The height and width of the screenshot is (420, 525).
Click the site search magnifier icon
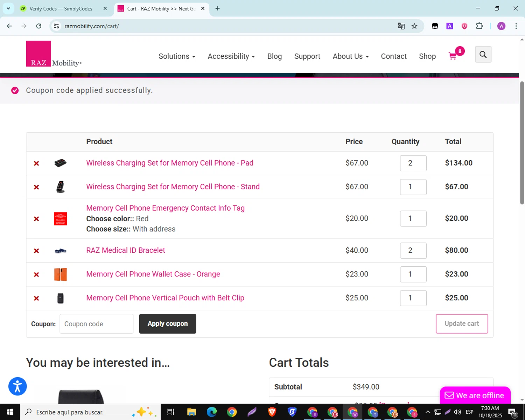click(483, 54)
